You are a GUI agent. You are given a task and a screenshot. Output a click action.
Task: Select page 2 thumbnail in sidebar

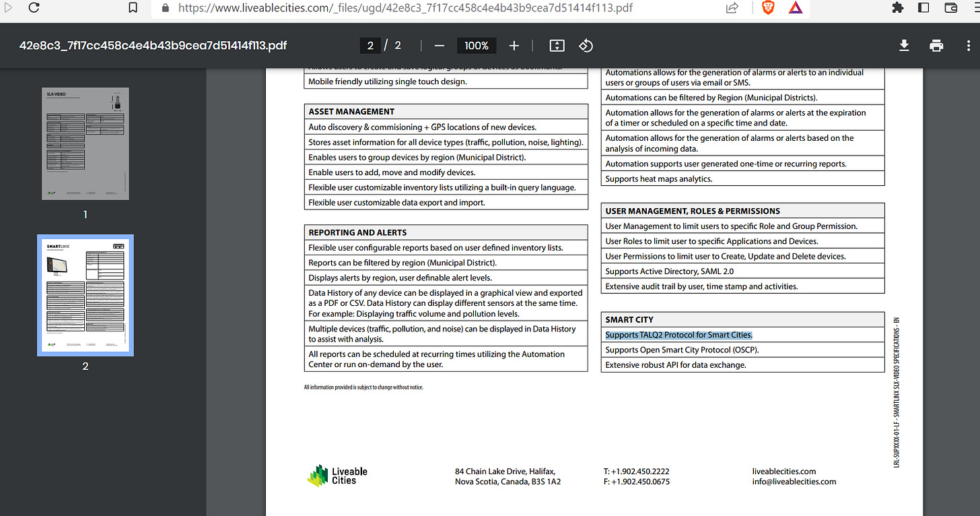85,295
